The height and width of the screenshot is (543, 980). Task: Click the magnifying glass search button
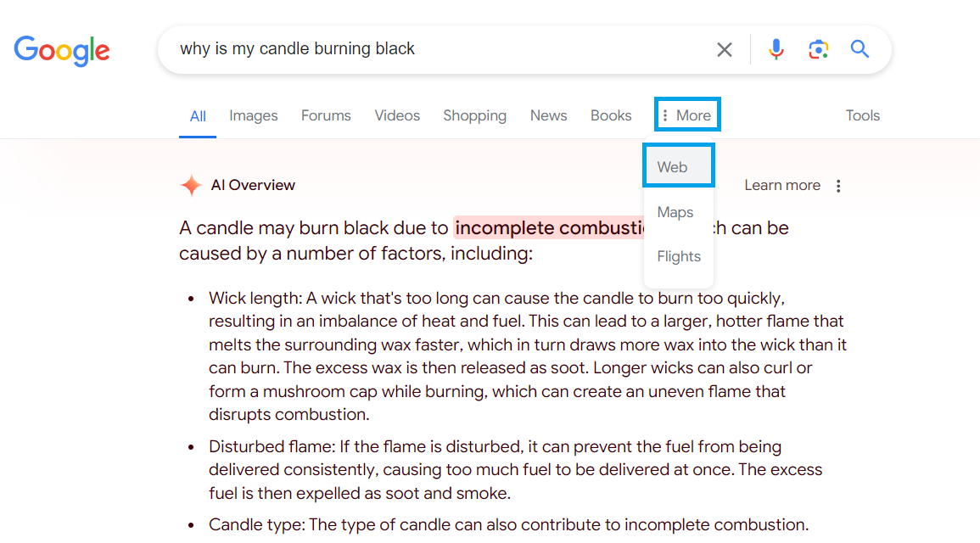coord(860,48)
